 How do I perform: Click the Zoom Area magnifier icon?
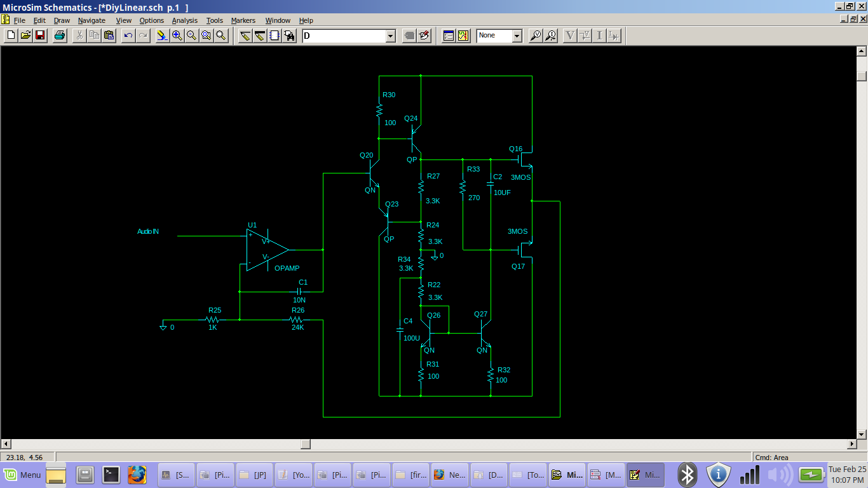click(207, 36)
